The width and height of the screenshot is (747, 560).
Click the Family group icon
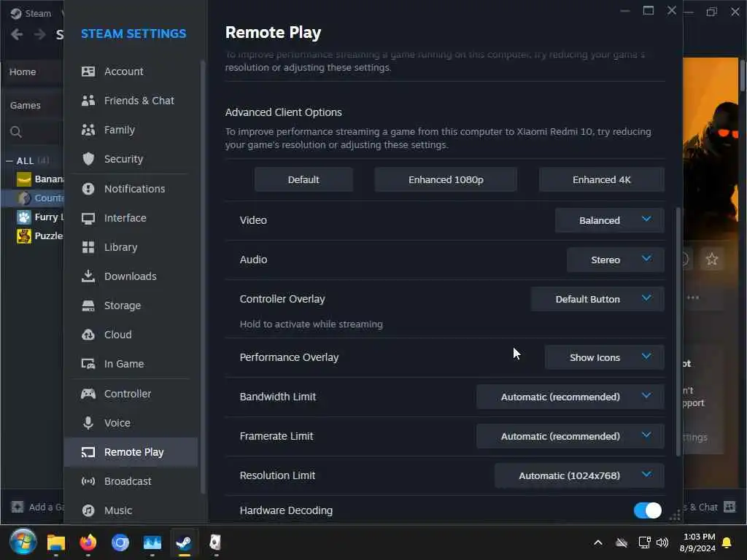pyautogui.click(x=88, y=130)
